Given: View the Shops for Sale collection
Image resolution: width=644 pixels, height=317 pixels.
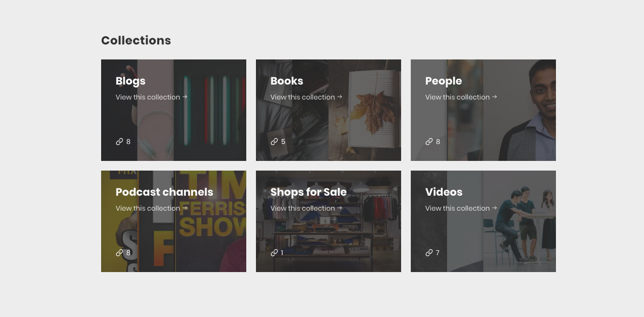Looking at the screenshot, I should click(302, 208).
